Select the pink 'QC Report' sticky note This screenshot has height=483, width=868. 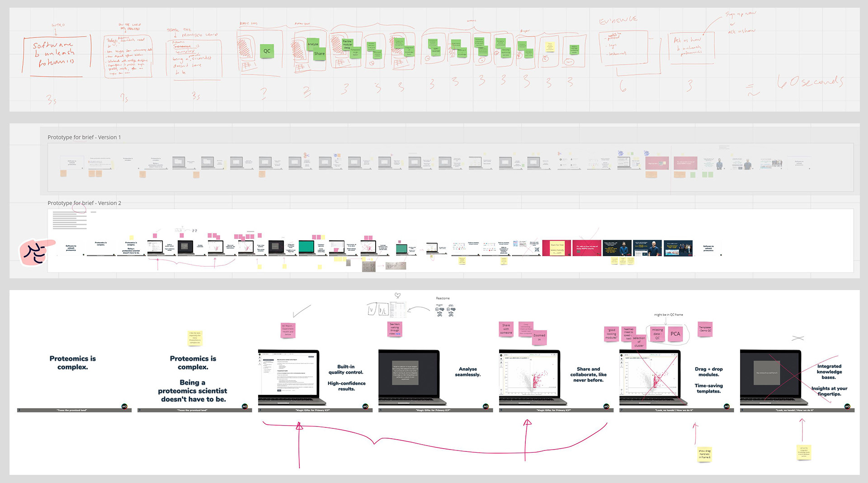point(288,330)
